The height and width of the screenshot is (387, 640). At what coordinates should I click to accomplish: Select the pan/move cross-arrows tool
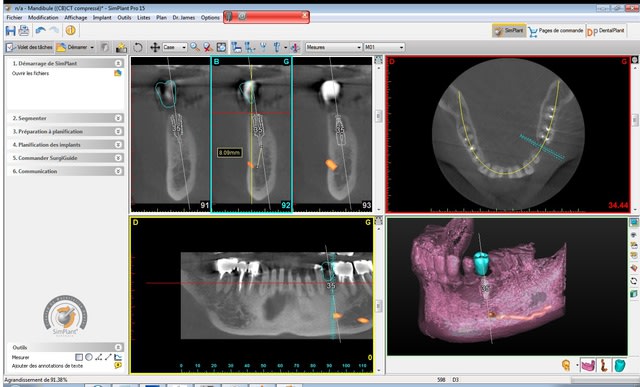155,47
